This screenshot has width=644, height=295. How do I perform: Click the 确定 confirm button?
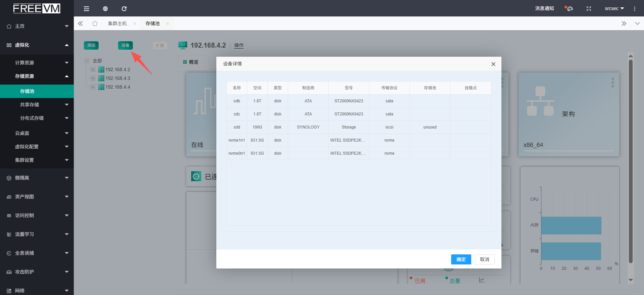coord(461,259)
